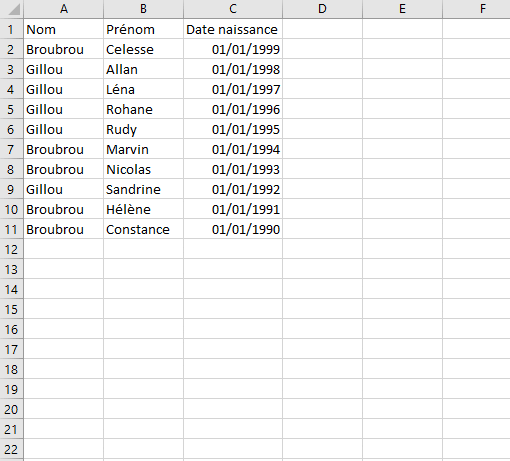Image resolution: width=510 pixels, height=461 pixels.
Task: Select the date 01/01/1998 cell
Action: pos(233,69)
